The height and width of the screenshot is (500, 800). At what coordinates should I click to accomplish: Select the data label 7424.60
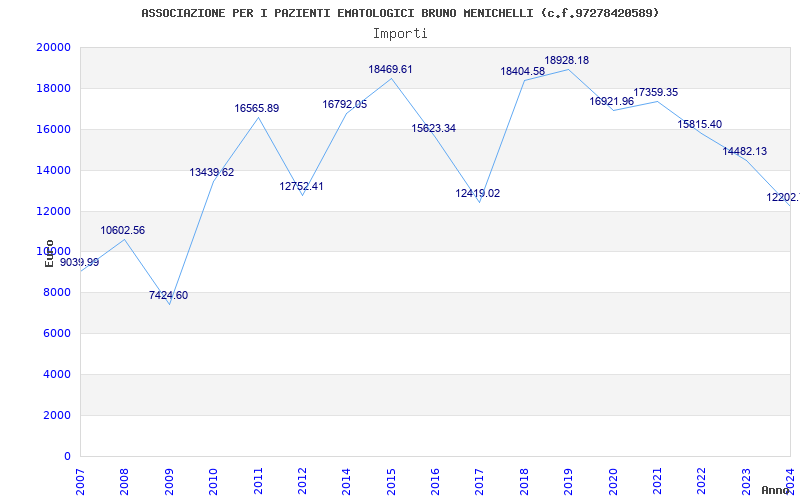tap(168, 295)
